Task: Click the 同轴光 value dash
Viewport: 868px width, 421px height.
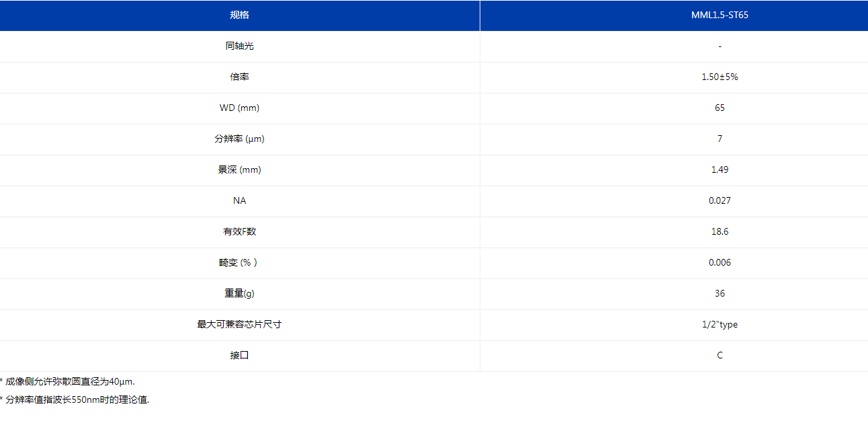Action: [720, 46]
